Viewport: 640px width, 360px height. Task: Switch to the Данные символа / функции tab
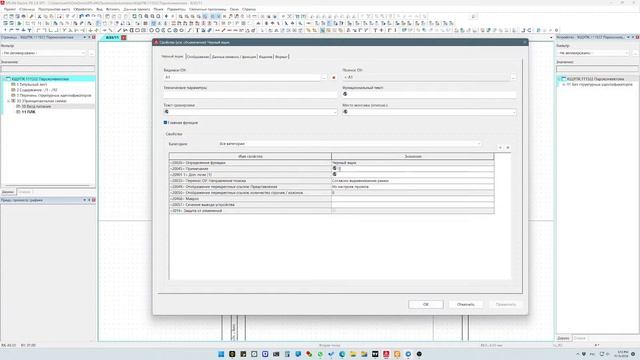point(234,57)
